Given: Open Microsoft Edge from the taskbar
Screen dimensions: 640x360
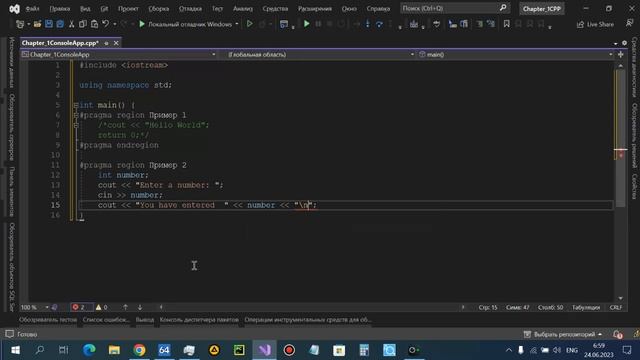Looking at the screenshot, I should [x=89, y=350].
